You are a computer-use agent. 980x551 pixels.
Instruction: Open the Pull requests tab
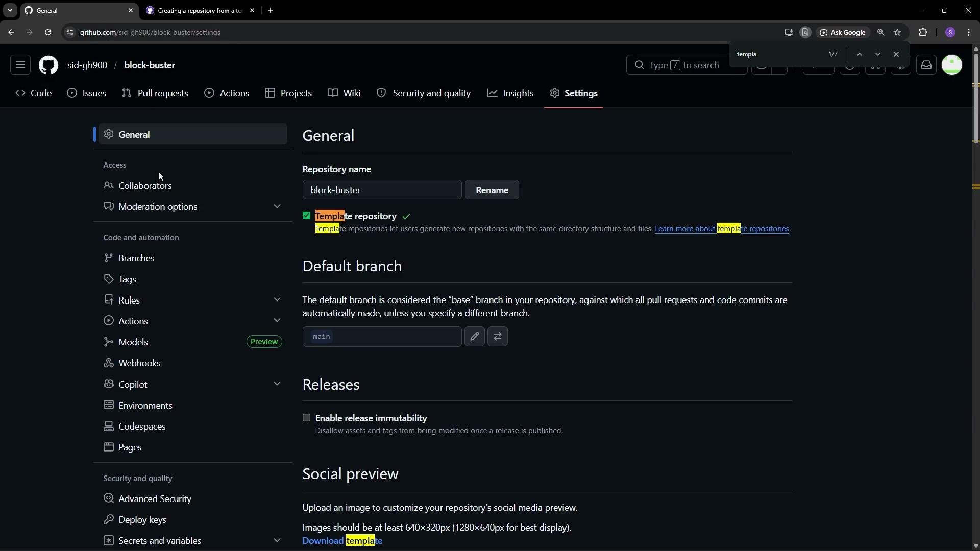pyautogui.click(x=155, y=93)
